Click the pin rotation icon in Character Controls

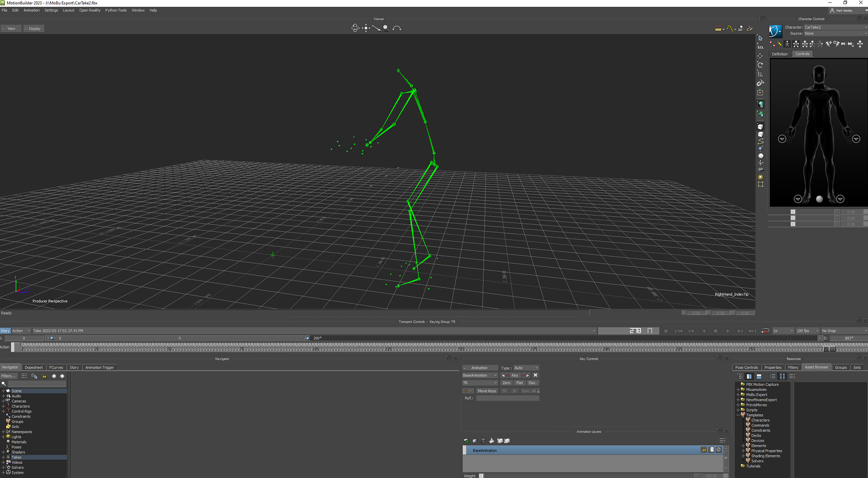coord(836,44)
